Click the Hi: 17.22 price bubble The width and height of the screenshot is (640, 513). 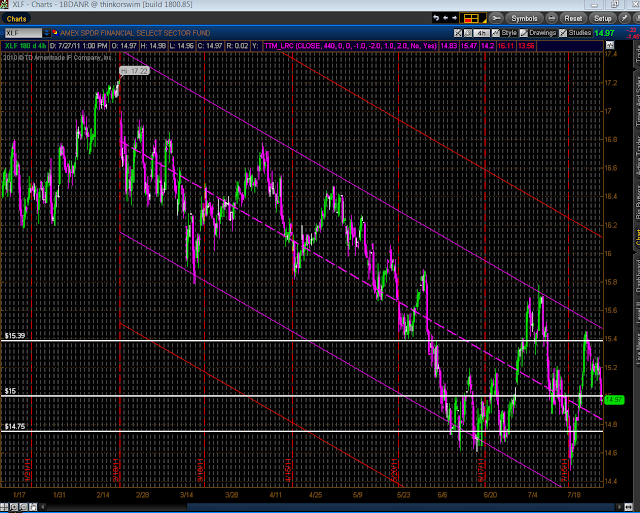tap(135, 71)
